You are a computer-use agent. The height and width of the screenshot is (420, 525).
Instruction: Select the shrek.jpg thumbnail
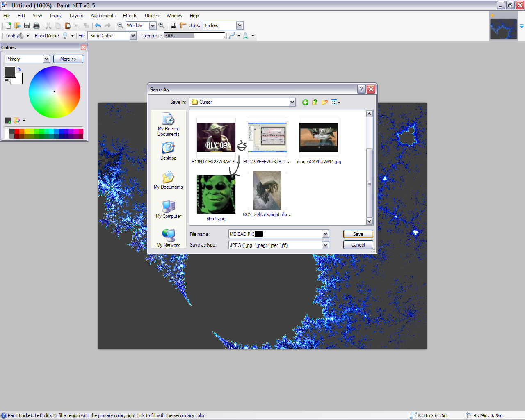point(216,194)
